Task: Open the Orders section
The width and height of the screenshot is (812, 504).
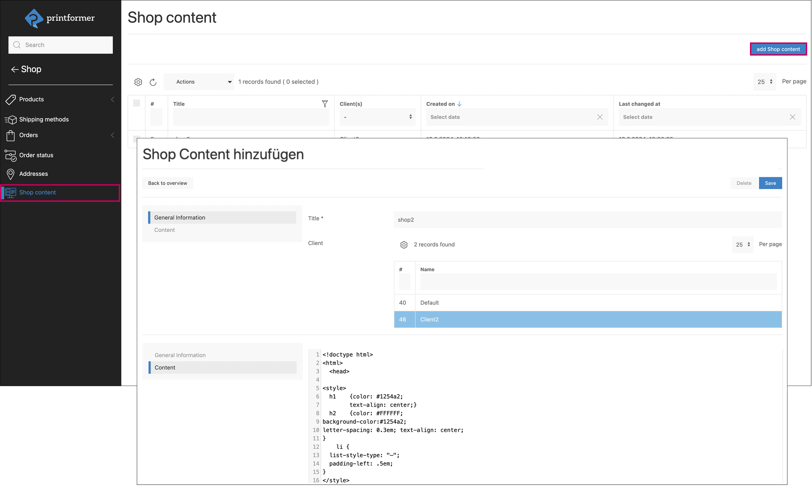Action: tap(28, 135)
